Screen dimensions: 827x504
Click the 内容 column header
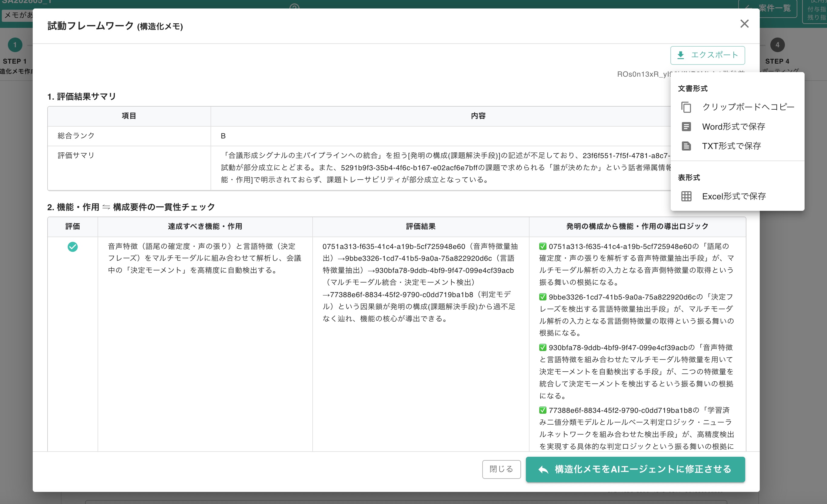point(478,116)
